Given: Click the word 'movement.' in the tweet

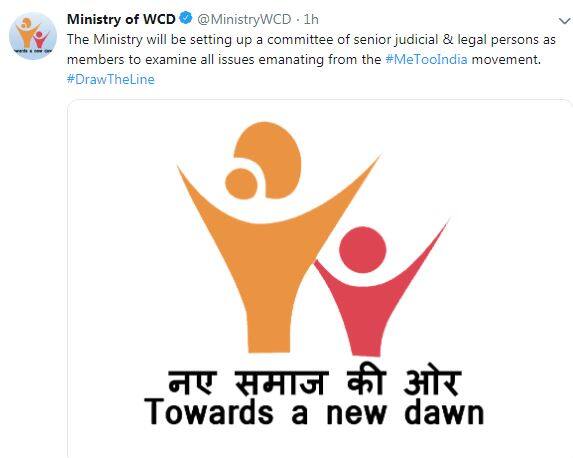Looking at the screenshot, I should [x=506, y=59].
